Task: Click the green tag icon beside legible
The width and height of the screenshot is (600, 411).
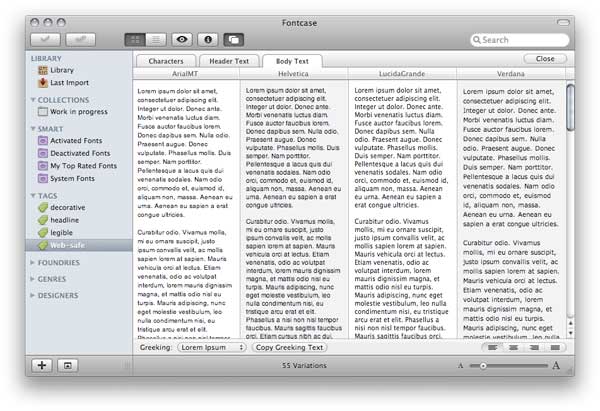Action: coord(43,233)
